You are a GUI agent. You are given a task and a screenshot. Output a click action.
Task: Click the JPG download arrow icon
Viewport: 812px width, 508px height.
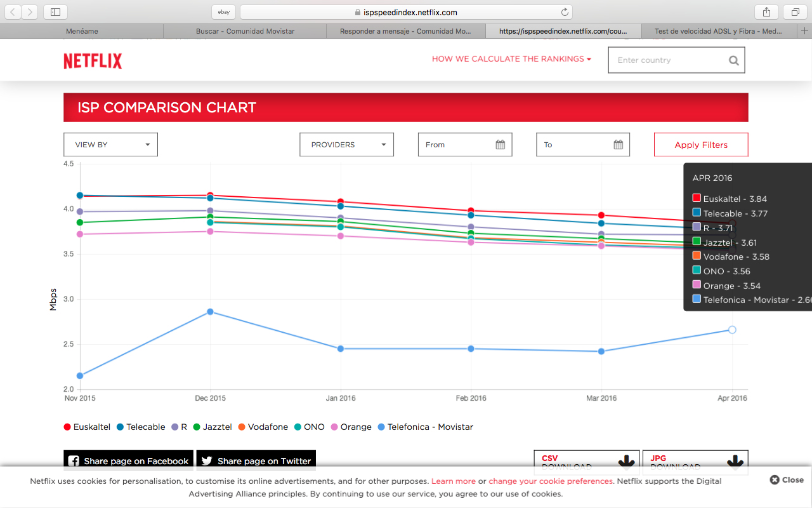coord(736,462)
